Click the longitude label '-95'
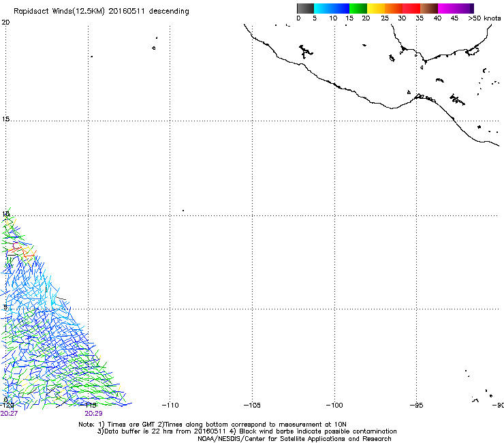This screenshot has height=443, width=504. [x=417, y=406]
